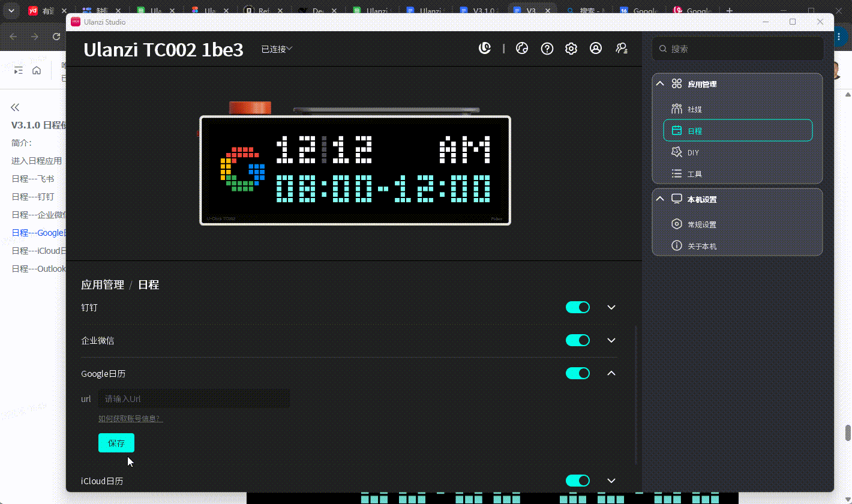The image size is (852, 504).
Task: Open the settings gear icon
Action: [x=571, y=49]
